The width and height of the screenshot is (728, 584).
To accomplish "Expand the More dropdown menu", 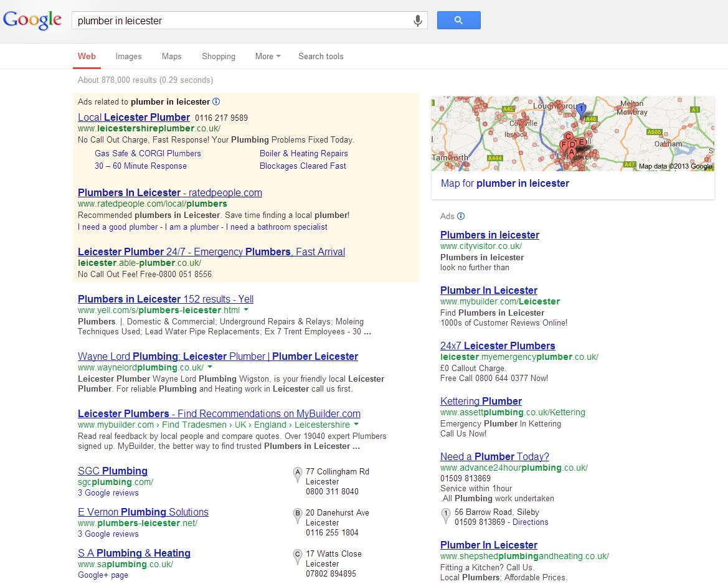I will tap(268, 56).
